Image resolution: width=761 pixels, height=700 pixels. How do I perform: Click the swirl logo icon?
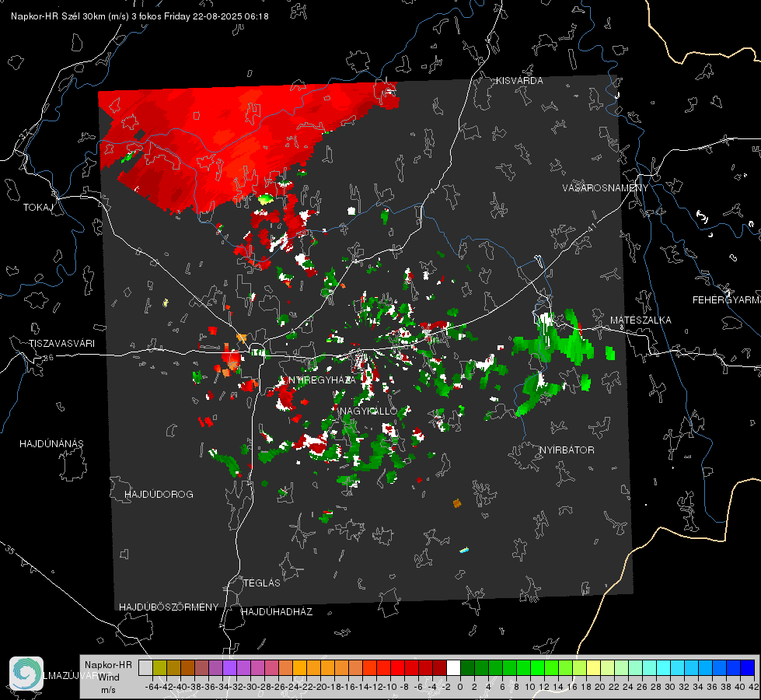[x=26, y=673]
